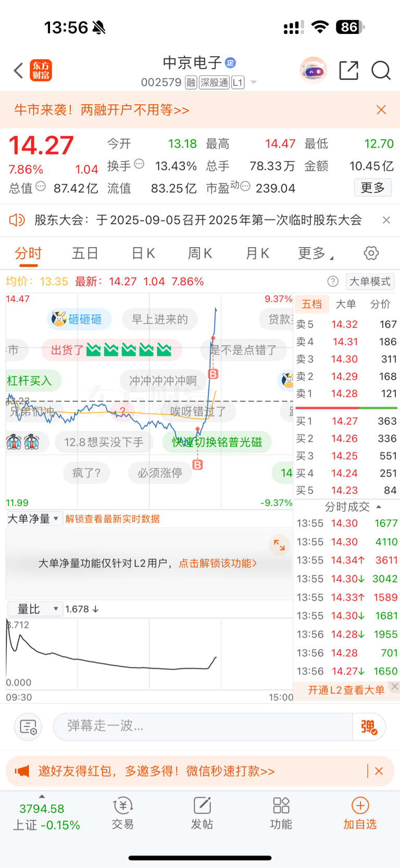Open danmaku settings list icon

click(28, 727)
